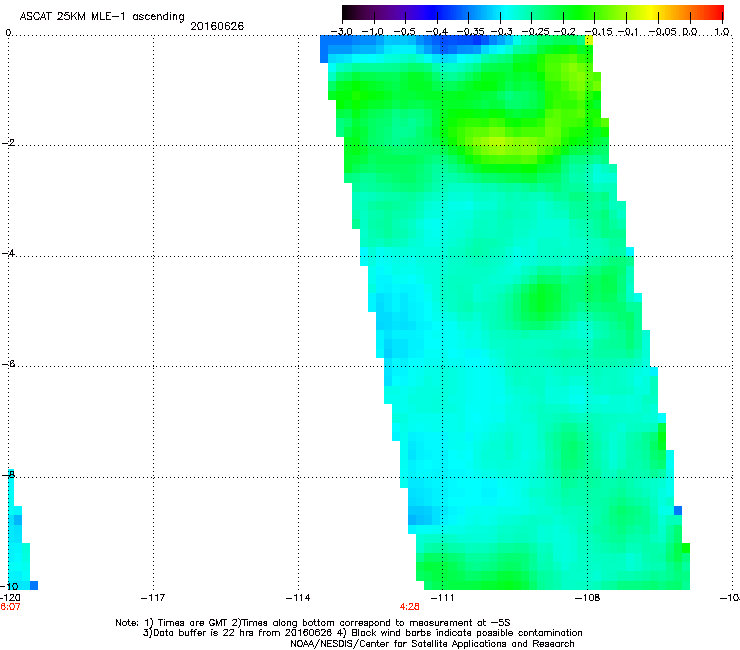The width and height of the screenshot is (740, 650).
Task: Click the colorbar label -0.5
Action: point(404,32)
